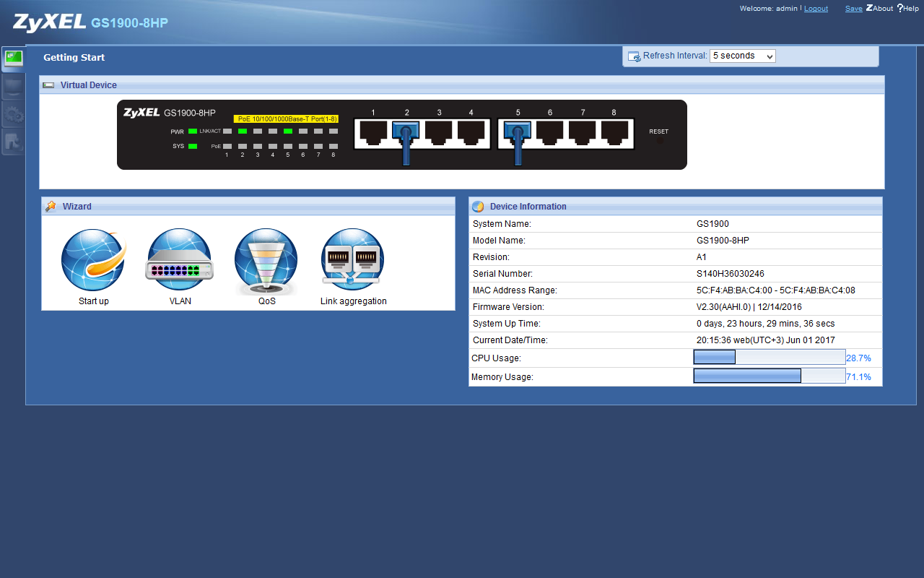Launch the VLAN wizard icon
Screen dimensions: 924x578
[180, 261]
